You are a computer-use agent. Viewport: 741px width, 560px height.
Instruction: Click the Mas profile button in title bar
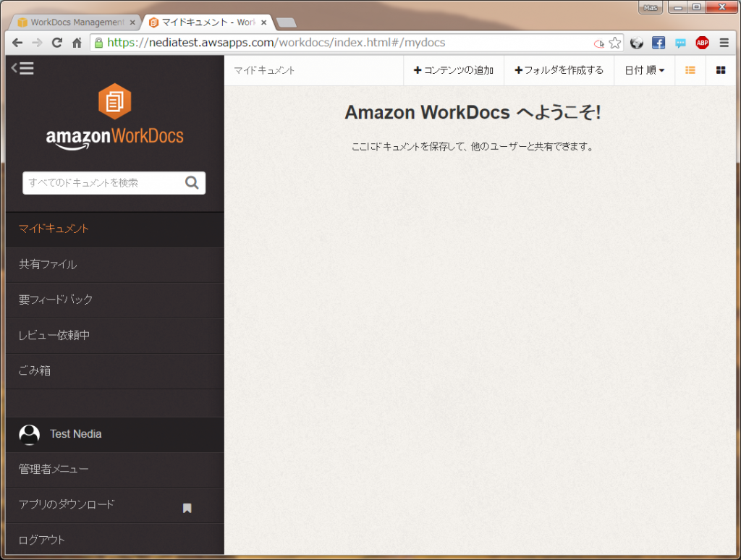coord(651,7)
